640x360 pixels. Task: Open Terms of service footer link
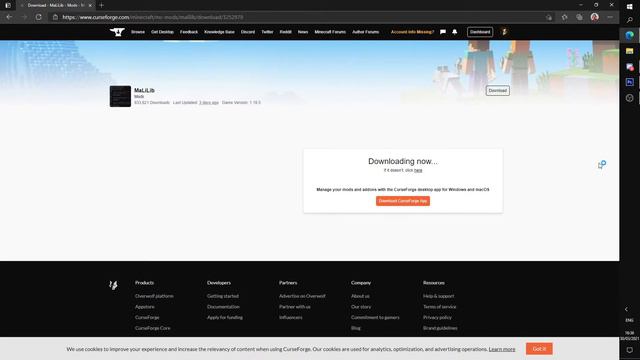point(440,307)
